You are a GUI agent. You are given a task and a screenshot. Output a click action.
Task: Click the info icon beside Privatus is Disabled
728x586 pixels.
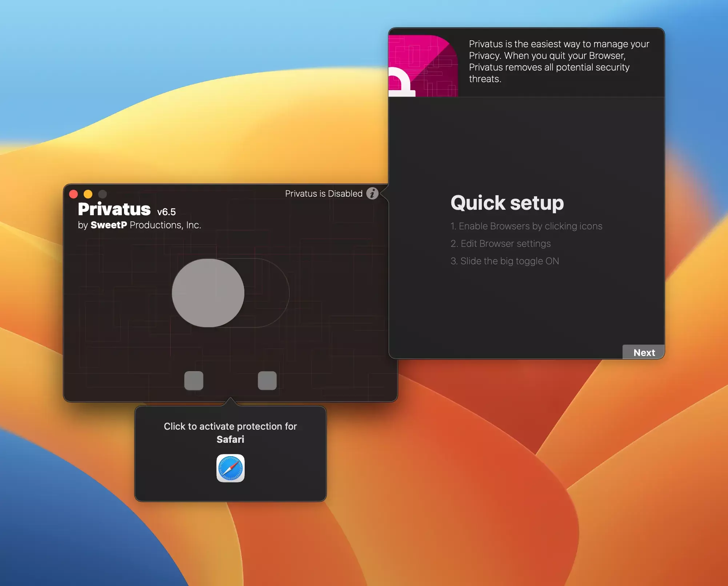tap(372, 193)
